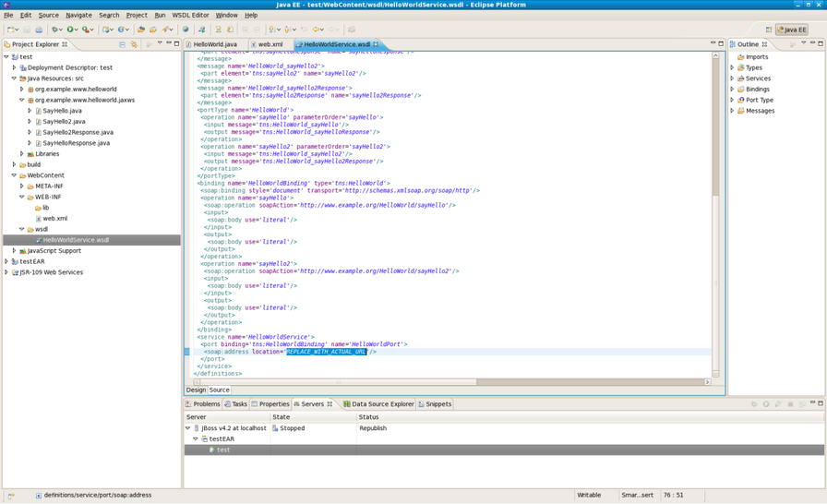Click the Open Web Browser globe icon
The width and height of the screenshot is (827, 504).
click(185, 30)
